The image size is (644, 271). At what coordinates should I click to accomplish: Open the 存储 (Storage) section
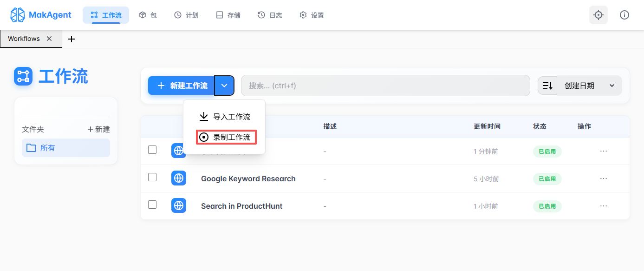[228, 14]
